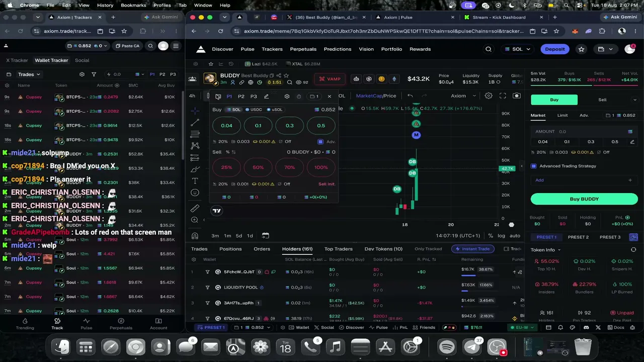
Task: Select the crosshair cursor tool on chart
Action: pyautogui.click(x=195, y=110)
